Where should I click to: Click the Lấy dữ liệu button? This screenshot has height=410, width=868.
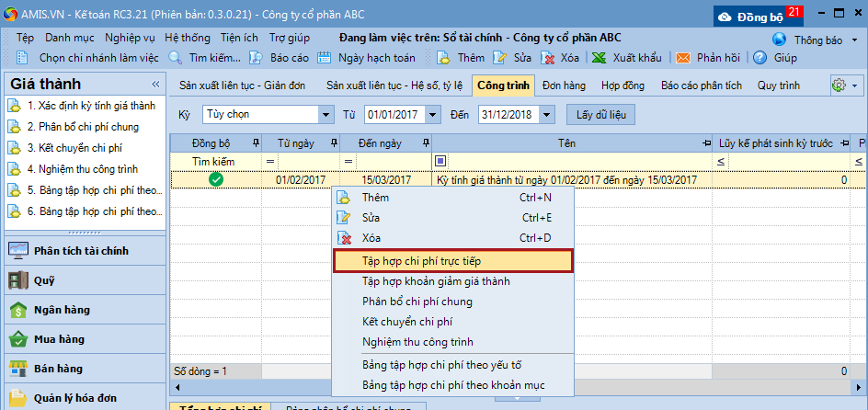601,115
